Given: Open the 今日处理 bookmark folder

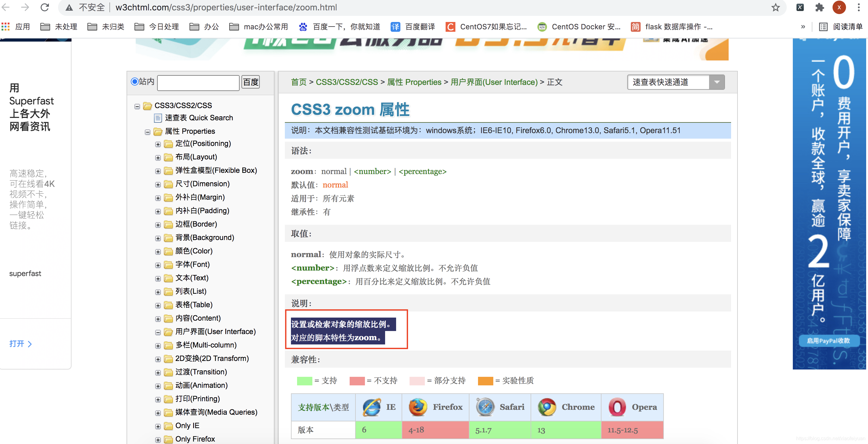Looking at the screenshot, I should pyautogui.click(x=157, y=27).
